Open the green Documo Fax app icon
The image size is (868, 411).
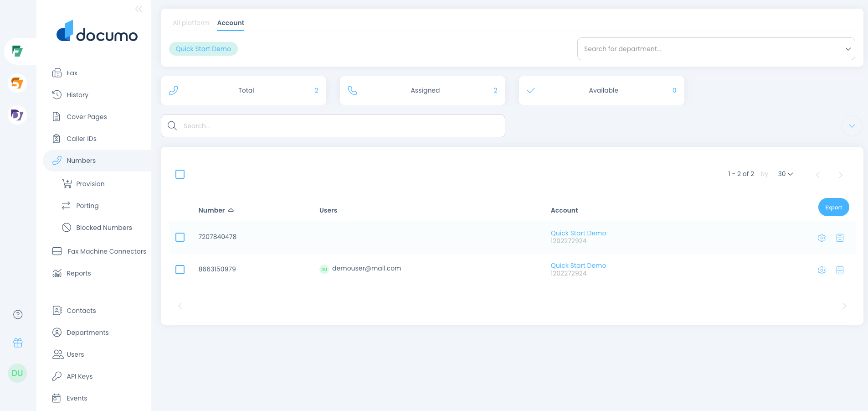tap(17, 51)
